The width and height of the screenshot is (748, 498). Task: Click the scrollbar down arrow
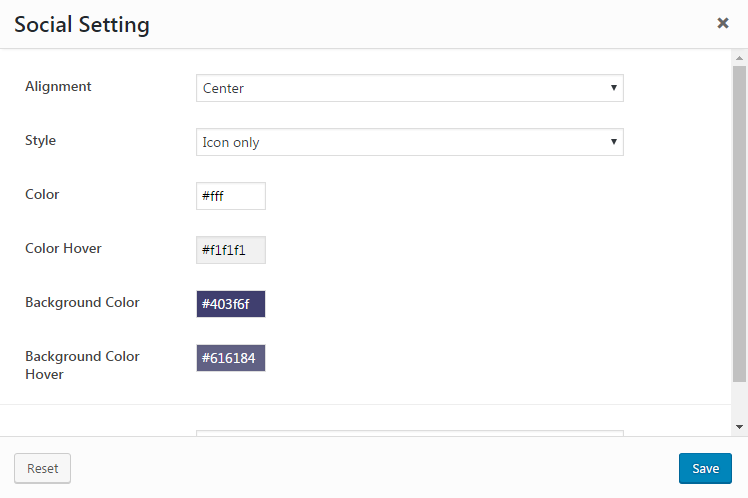(740, 427)
